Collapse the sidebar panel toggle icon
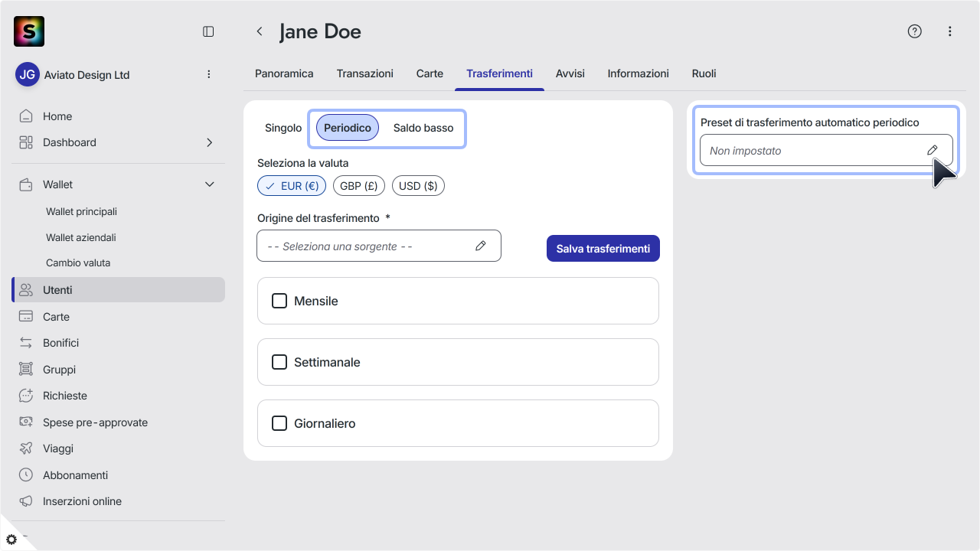This screenshot has height=551, width=980. pyautogui.click(x=208, y=31)
